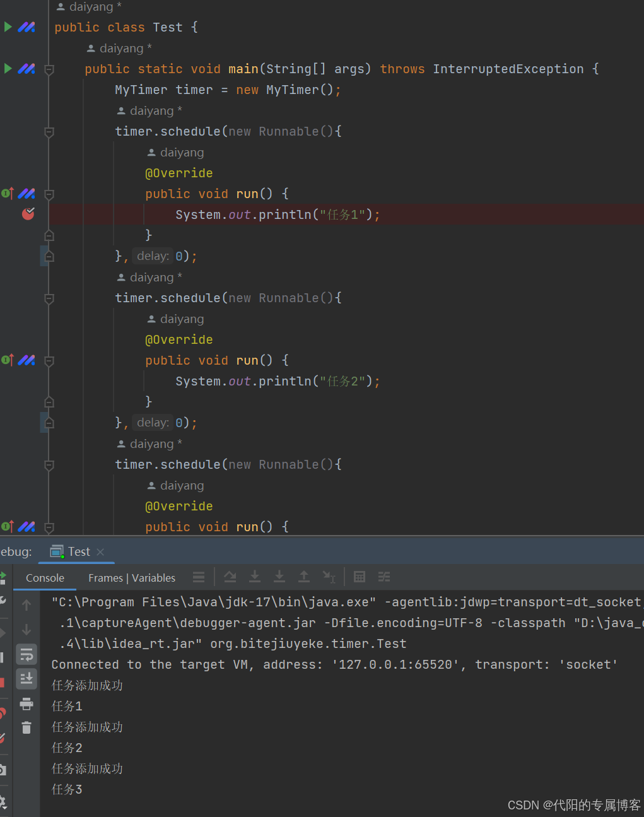Click the second @Override annotation
Image resolution: width=644 pixels, height=817 pixels.
179,339
